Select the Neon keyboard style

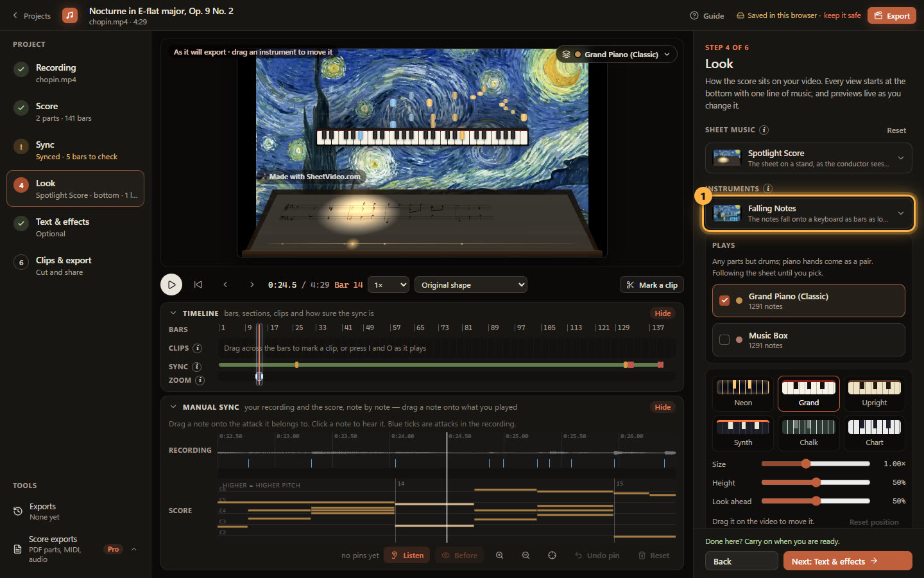pos(743,394)
